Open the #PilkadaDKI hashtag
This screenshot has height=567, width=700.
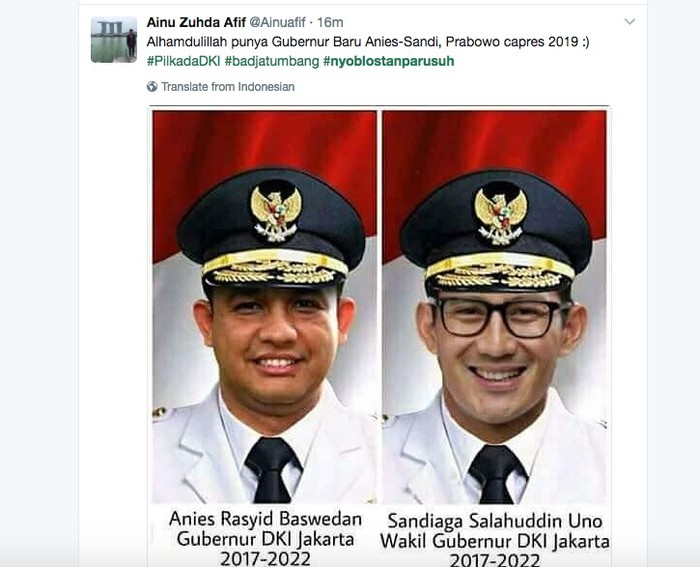[x=183, y=61]
